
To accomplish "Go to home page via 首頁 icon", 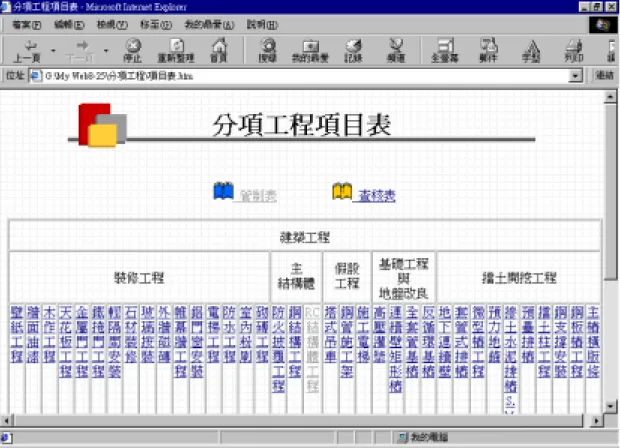I will coord(219,51).
